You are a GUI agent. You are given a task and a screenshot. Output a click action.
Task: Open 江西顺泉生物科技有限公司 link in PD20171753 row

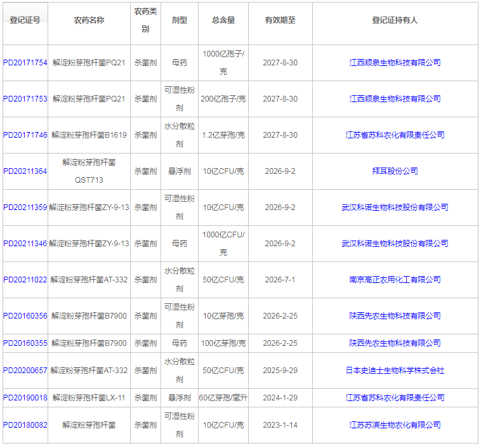click(x=395, y=99)
